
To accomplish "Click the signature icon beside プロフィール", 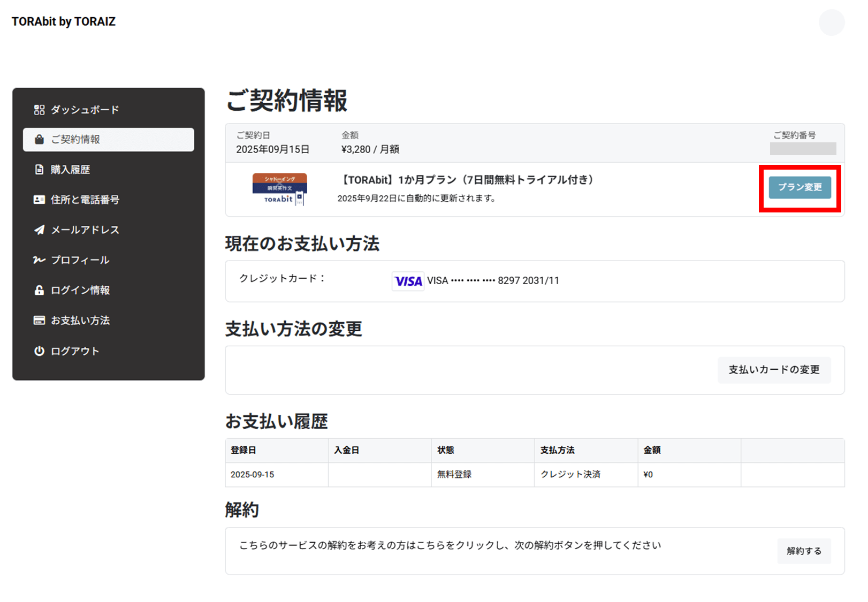I will [39, 260].
